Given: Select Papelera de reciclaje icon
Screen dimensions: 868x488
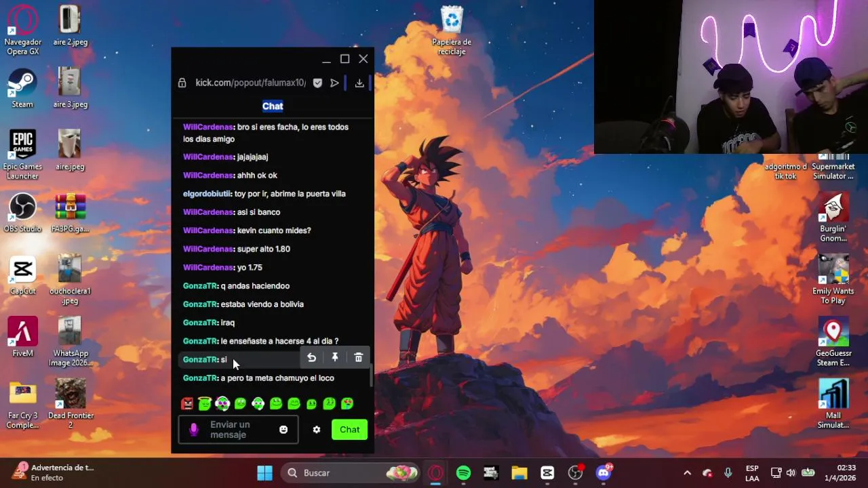Looking at the screenshot, I should point(452,30).
